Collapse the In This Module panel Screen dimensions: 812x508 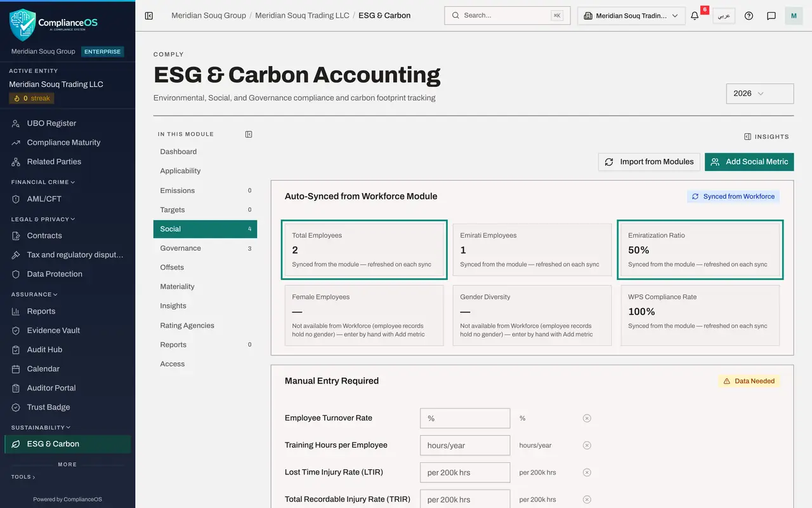pyautogui.click(x=249, y=134)
